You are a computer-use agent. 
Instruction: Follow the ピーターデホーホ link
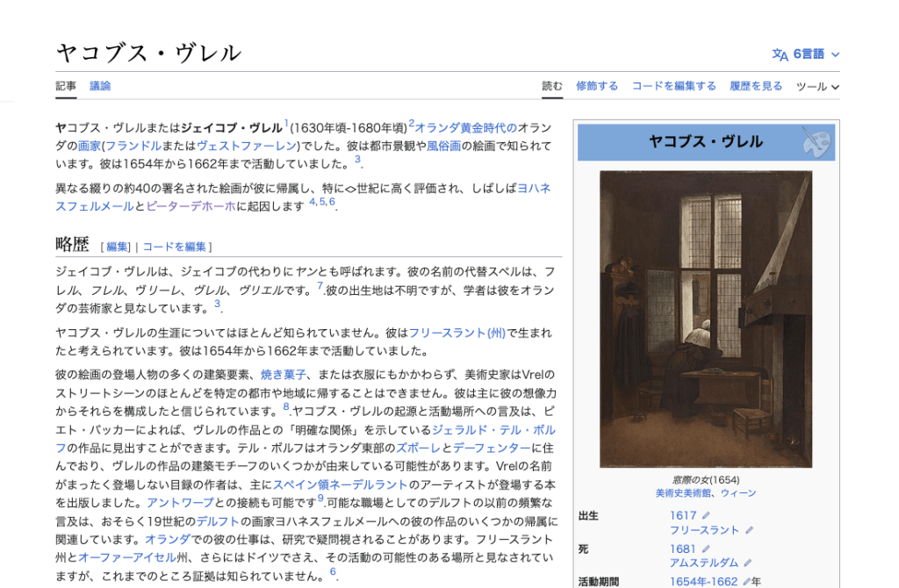[191, 206]
